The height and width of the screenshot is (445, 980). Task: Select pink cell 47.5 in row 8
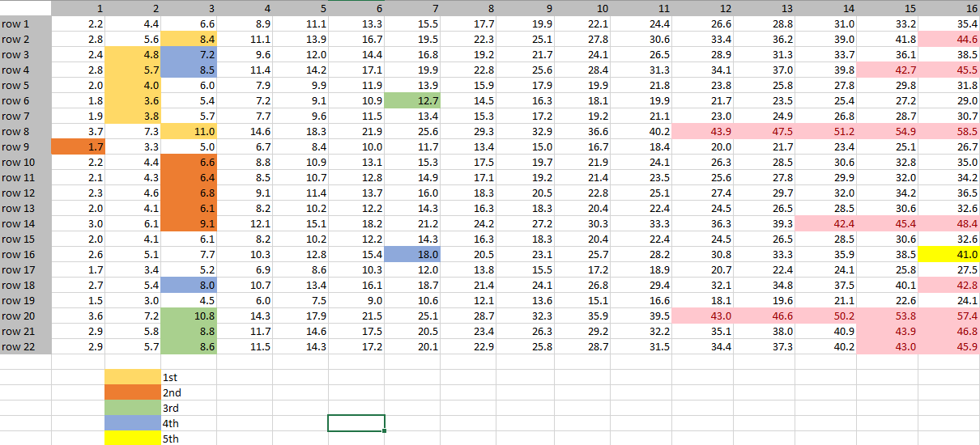pos(765,131)
